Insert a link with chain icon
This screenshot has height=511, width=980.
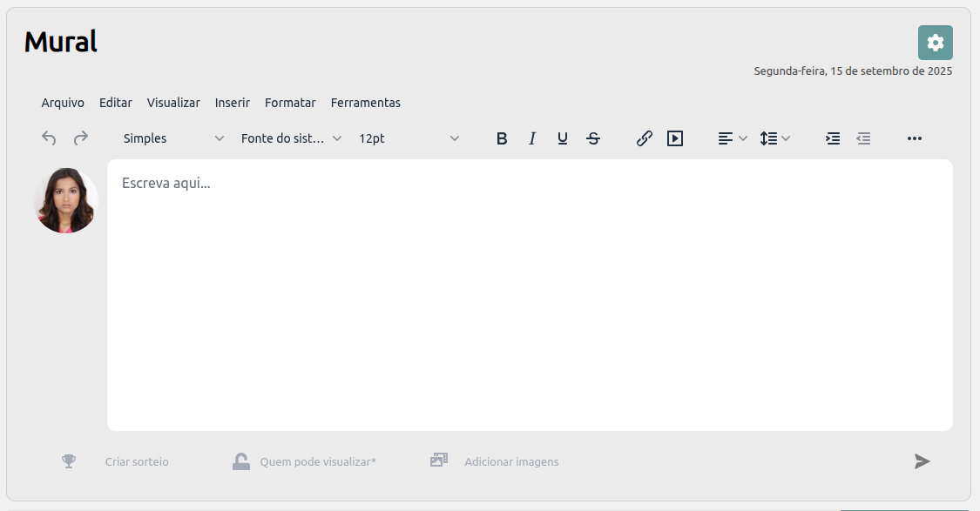click(x=645, y=138)
